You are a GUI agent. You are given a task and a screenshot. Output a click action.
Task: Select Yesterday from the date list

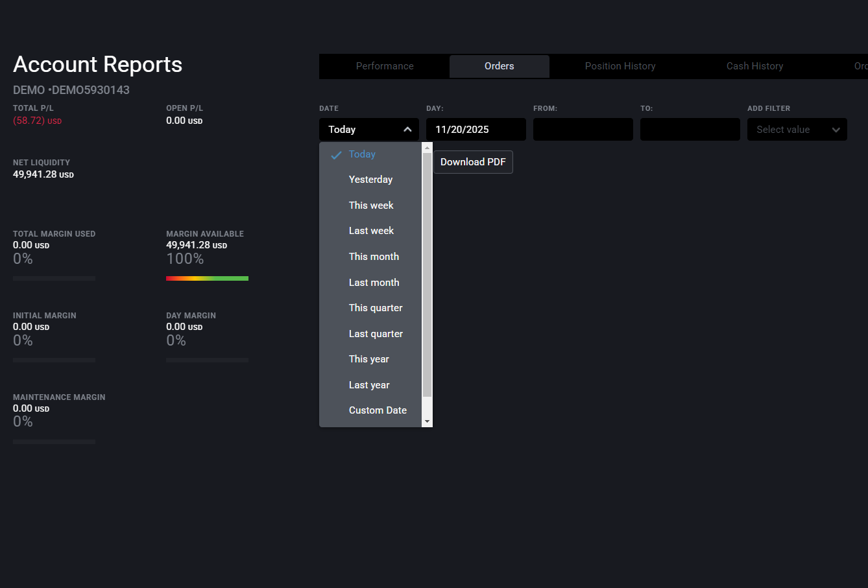point(370,180)
